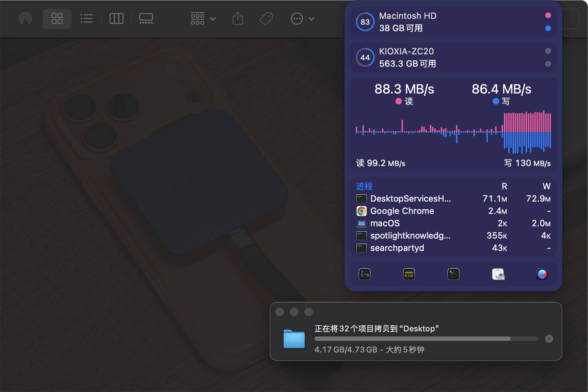Click the 88.3 MB/s read speed value
Screen dimensions: 588x392
pos(404,89)
